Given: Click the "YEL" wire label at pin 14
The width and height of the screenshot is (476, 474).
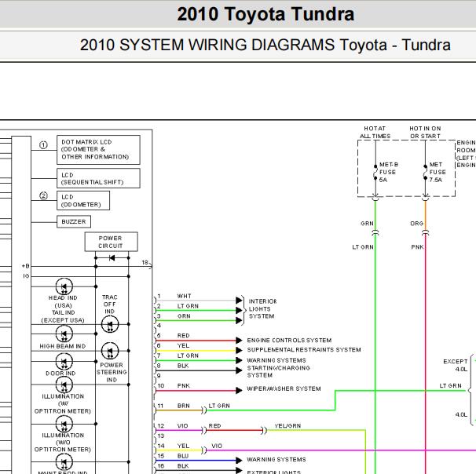Looking at the screenshot, I should click(x=183, y=446).
